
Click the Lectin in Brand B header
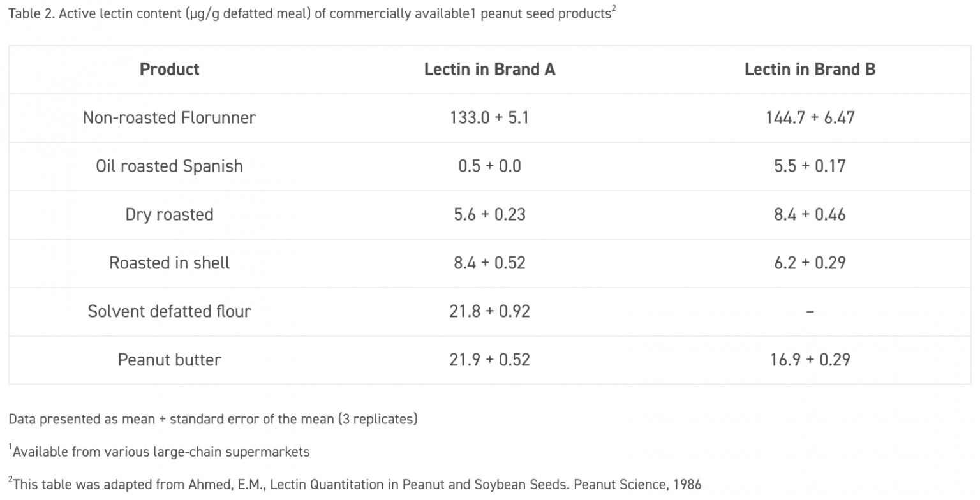click(x=810, y=70)
